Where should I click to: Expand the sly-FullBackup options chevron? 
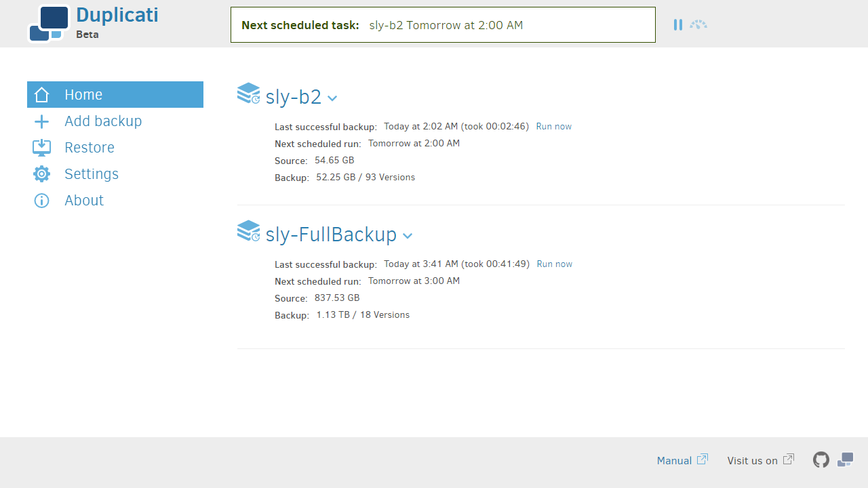click(408, 236)
